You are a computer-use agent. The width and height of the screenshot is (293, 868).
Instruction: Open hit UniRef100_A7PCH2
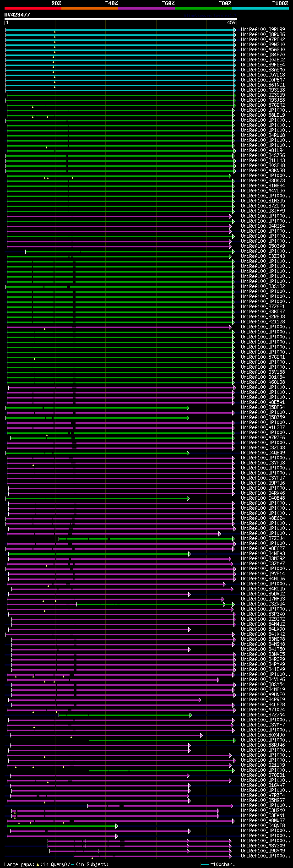(x=263, y=40)
